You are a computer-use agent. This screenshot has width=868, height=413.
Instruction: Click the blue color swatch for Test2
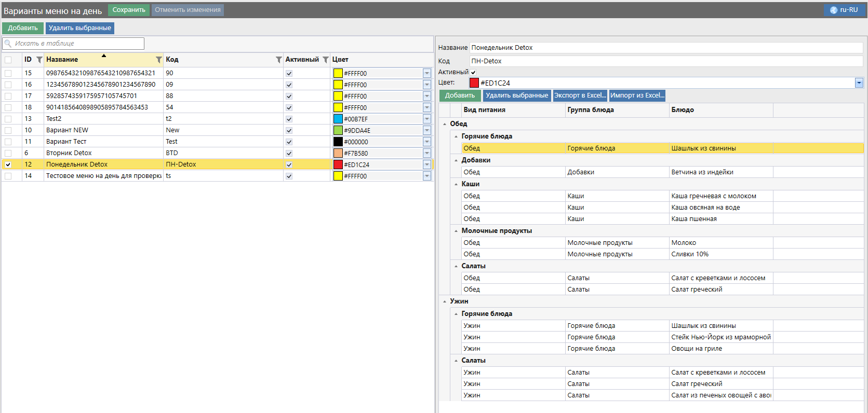tap(338, 119)
